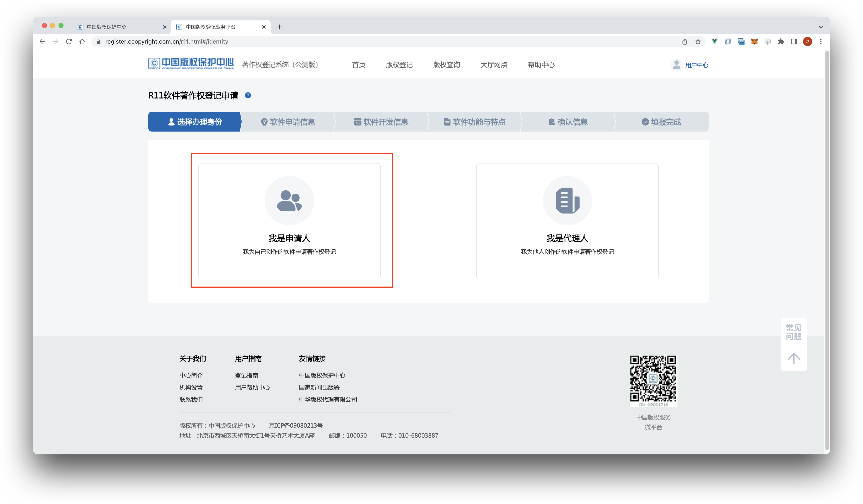This screenshot has width=863, height=504.
Task: Select the 软件申请信息 step
Action: pos(288,122)
